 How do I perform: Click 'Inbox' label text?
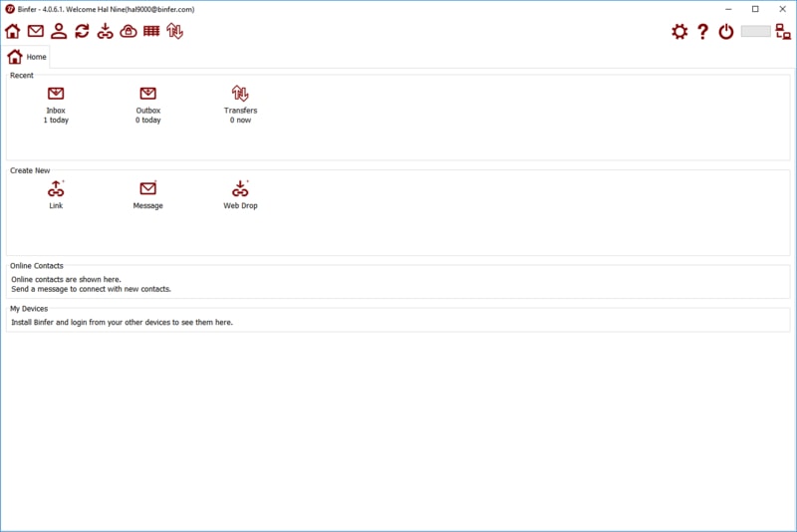pos(56,111)
